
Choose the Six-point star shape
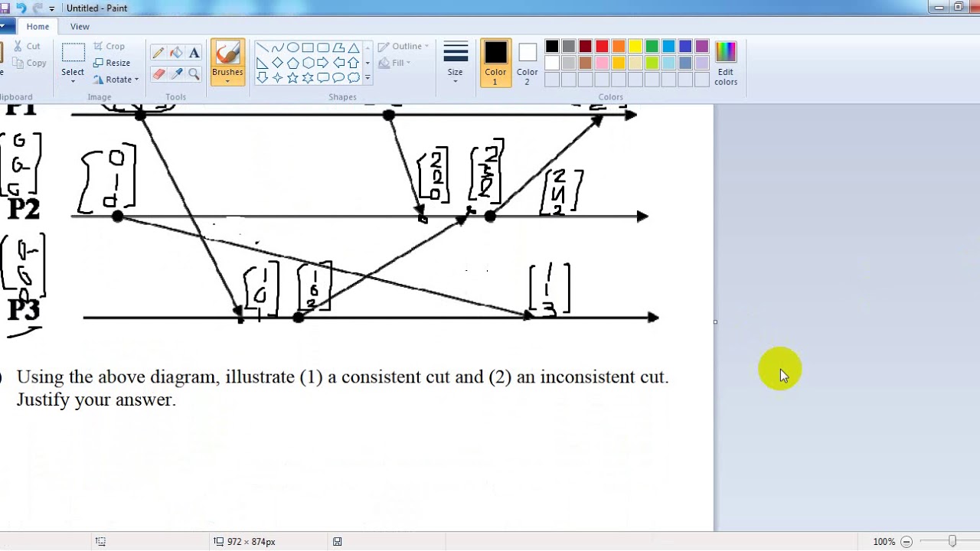pos(308,78)
